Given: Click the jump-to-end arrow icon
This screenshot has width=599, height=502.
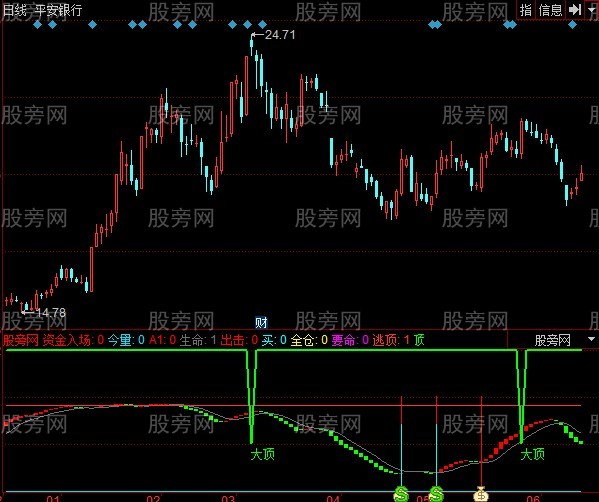Looking at the screenshot, I should [574, 10].
